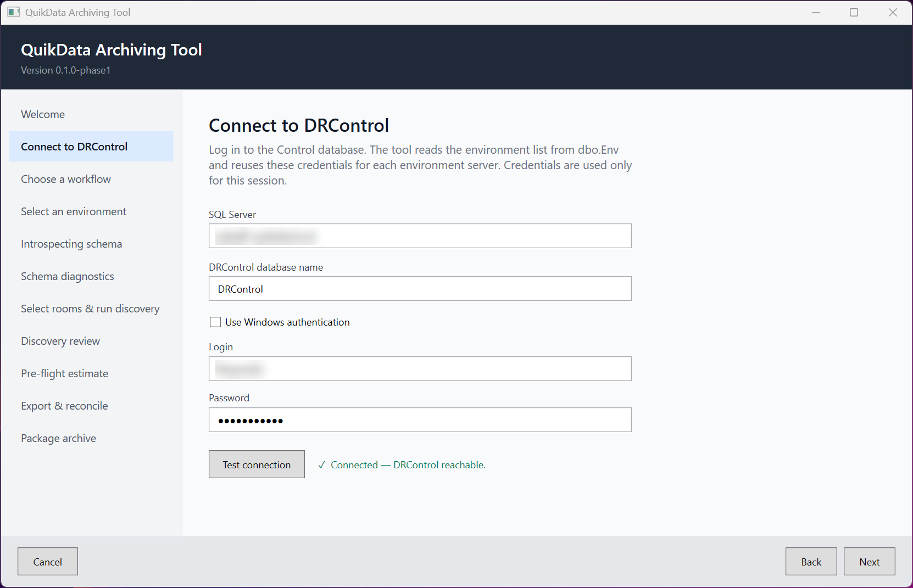Go Back to previous step
The height and width of the screenshot is (588, 913).
pos(811,562)
